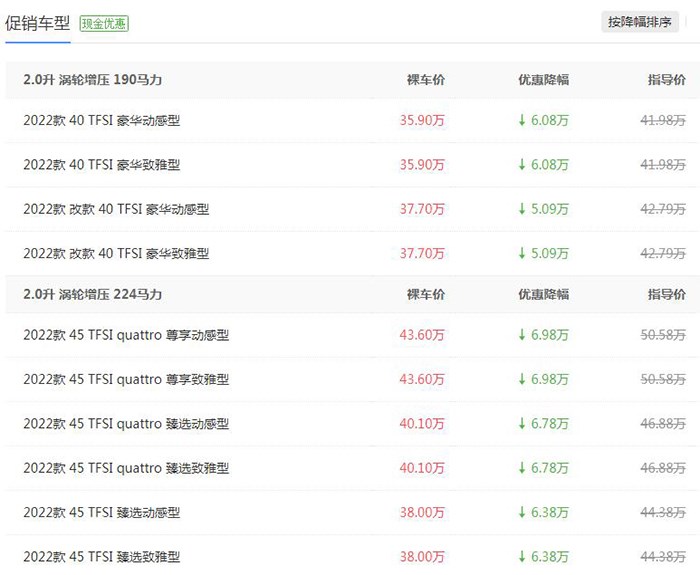The height and width of the screenshot is (575, 700).
Task: Open 45 TFSI quattro 尊享动感型 link
Action: 126,335
